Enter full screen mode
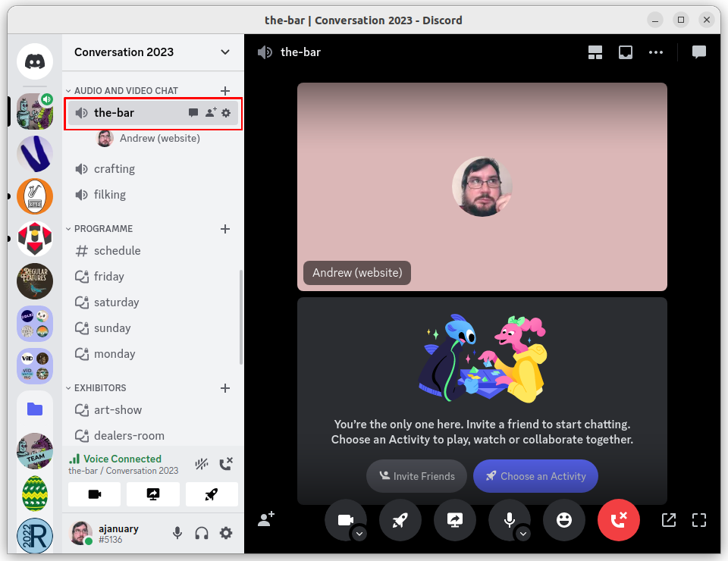728x561 pixels. 698,520
